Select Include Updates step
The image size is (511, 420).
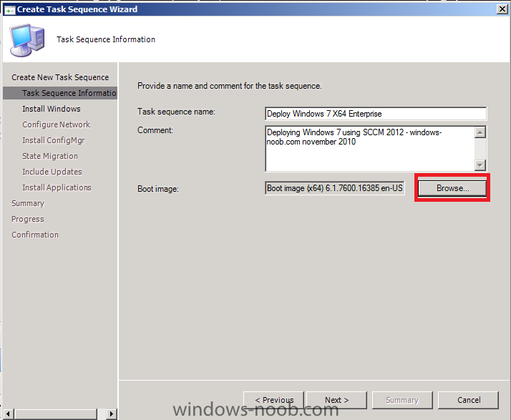(52, 172)
